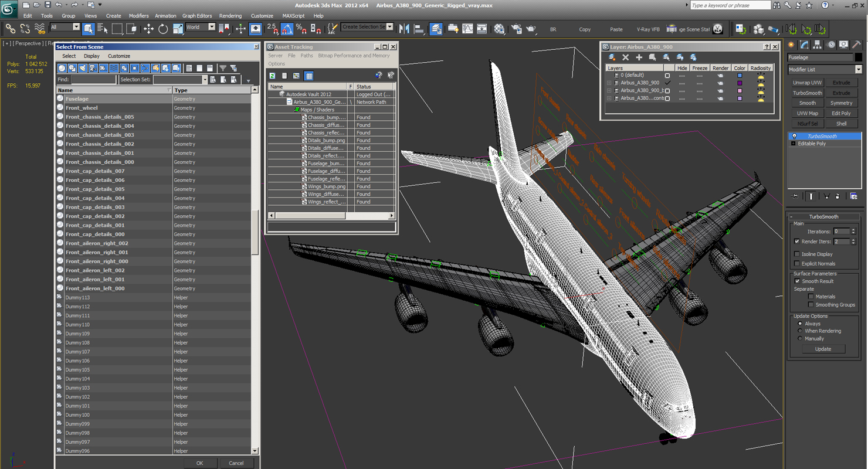Refresh the Asset Tracking list
The height and width of the screenshot is (469, 868).
click(x=273, y=76)
